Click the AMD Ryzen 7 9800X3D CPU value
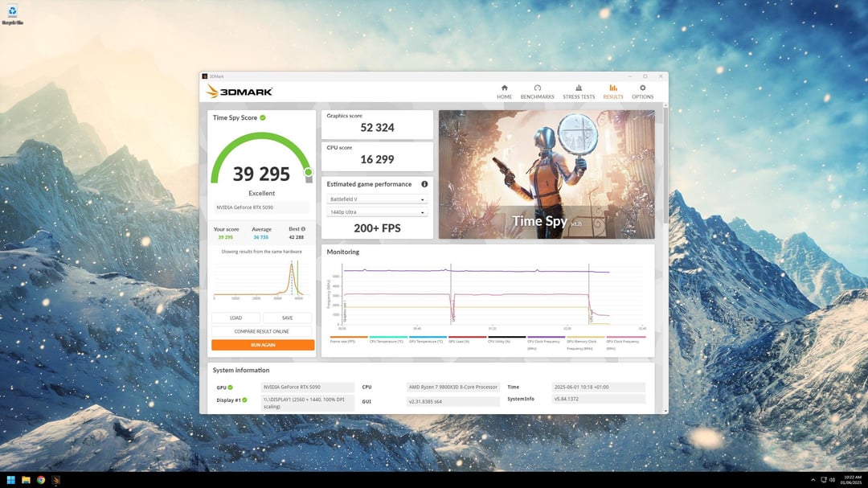 [452, 388]
